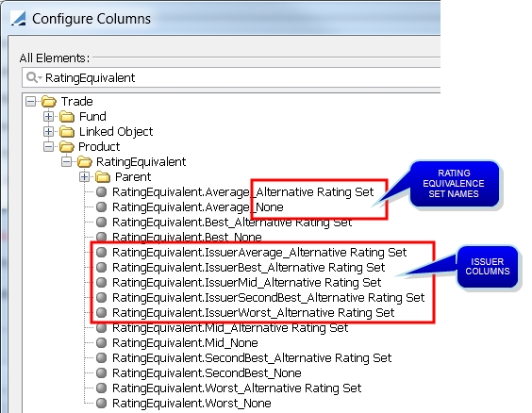Viewport: 532px width, 413px height.
Task: Click the search magnifier icon in All Elements
Action: click(x=32, y=77)
